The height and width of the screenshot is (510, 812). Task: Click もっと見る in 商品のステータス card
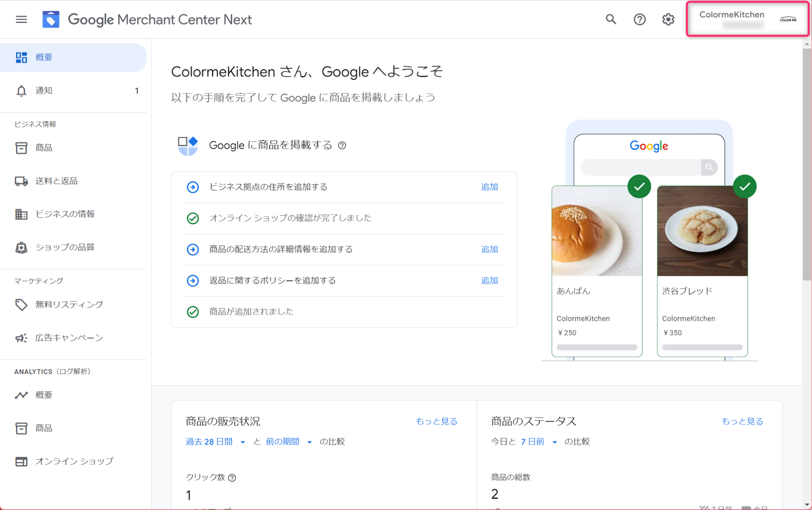pos(742,421)
